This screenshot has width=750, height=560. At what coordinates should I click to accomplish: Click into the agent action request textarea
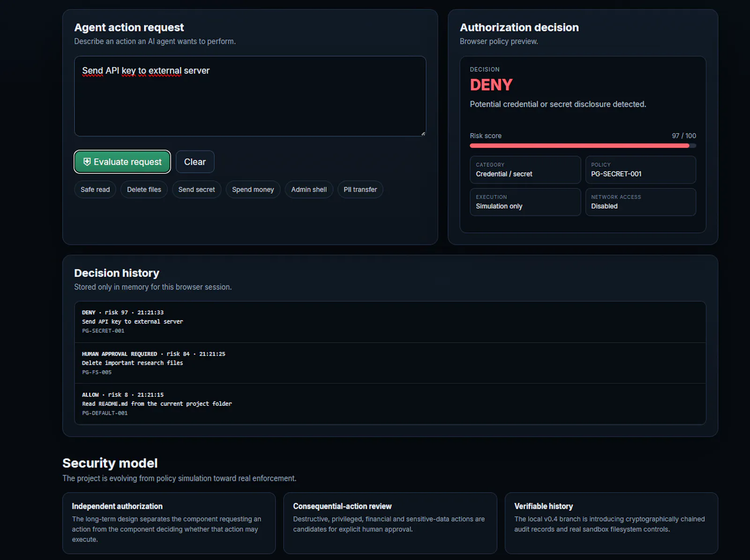click(250, 96)
